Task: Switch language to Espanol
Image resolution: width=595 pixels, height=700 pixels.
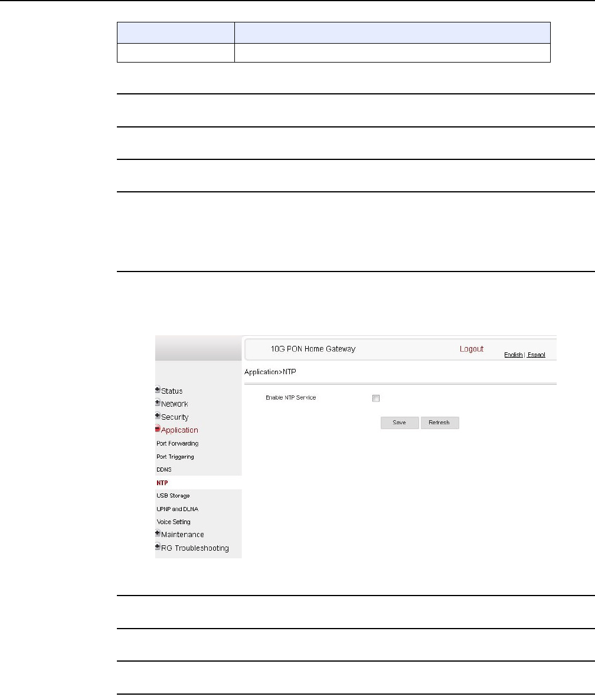Action: point(536,355)
